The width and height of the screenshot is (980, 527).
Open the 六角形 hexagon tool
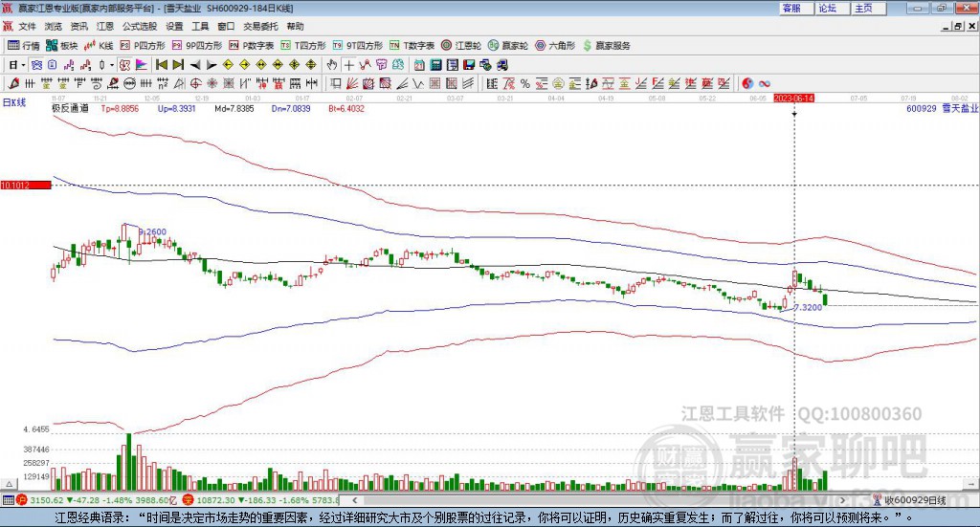coord(555,46)
